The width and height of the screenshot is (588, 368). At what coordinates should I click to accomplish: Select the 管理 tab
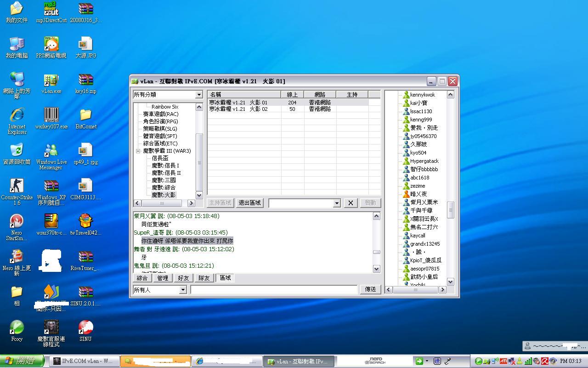(x=163, y=278)
